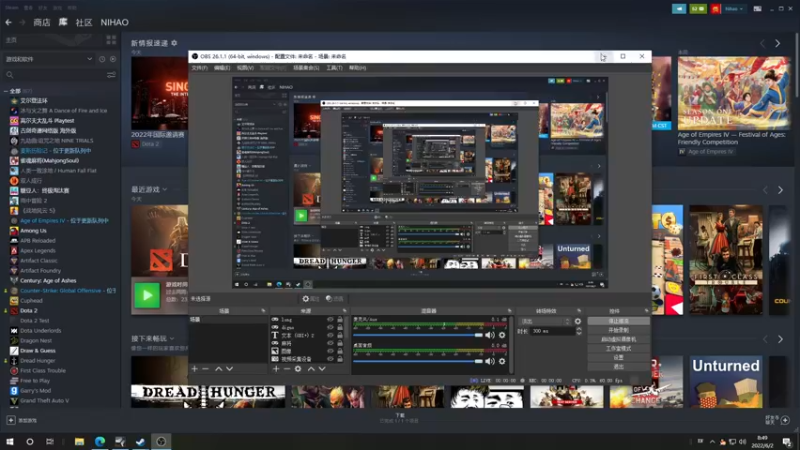Screen dimensions: 800x450
Task: Open the Edit menu in OBS
Action: tap(222, 68)
